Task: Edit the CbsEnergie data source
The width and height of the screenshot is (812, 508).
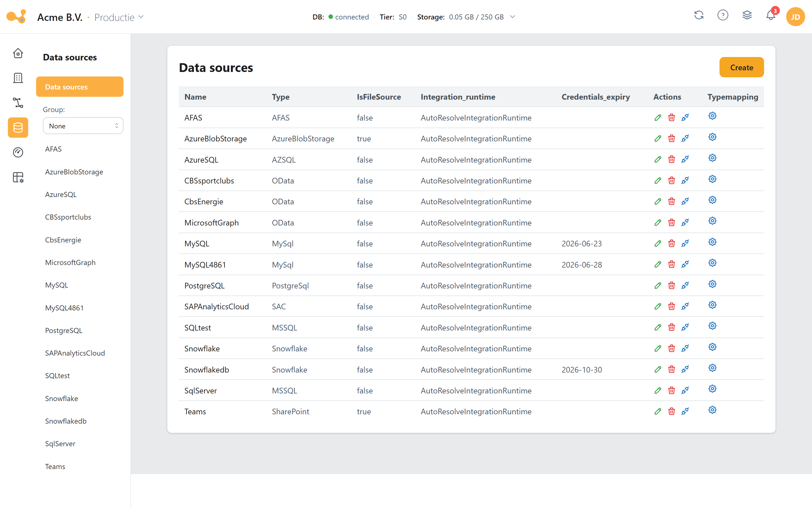Action: pos(658,202)
